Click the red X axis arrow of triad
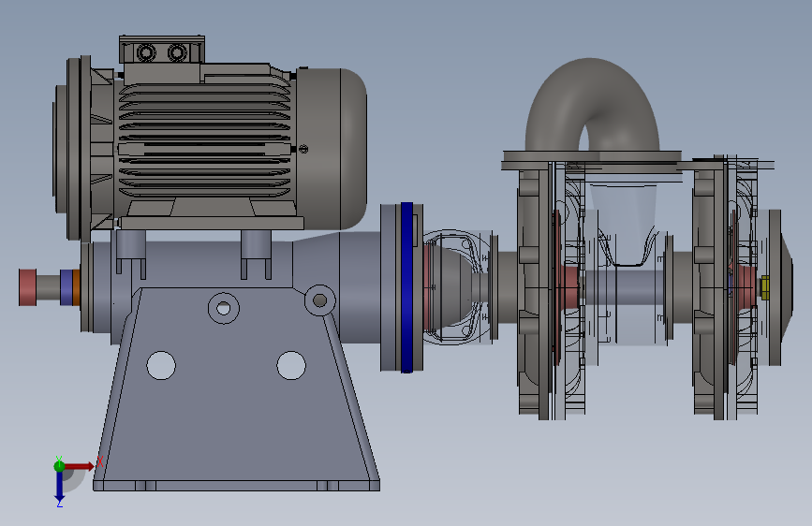The height and width of the screenshot is (526, 812). point(80,466)
